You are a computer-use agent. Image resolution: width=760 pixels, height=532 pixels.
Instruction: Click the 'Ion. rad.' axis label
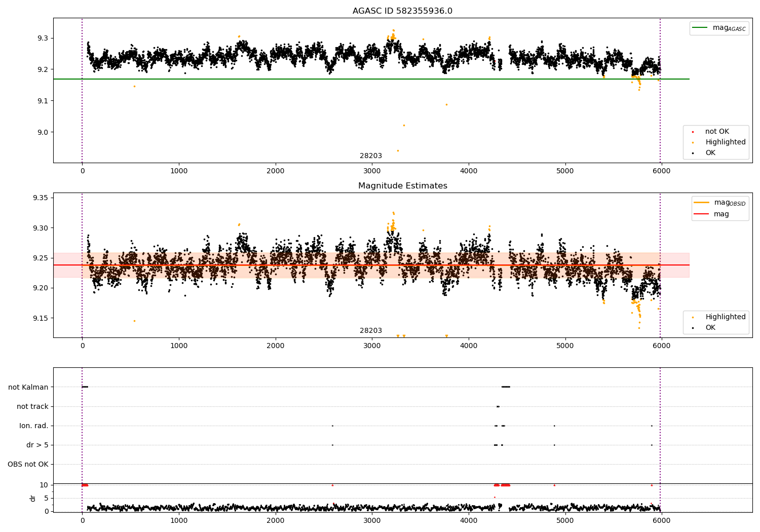tap(34, 426)
